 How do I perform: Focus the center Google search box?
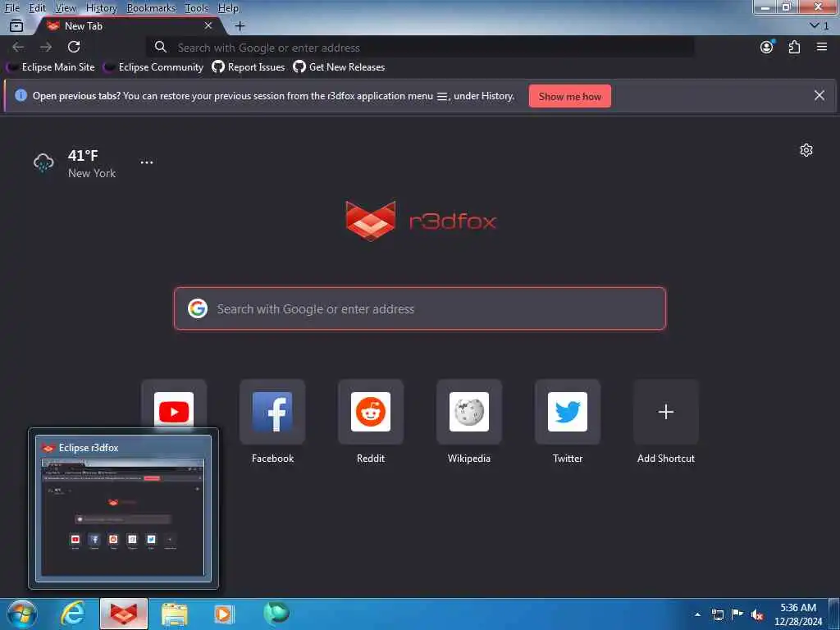[420, 308]
